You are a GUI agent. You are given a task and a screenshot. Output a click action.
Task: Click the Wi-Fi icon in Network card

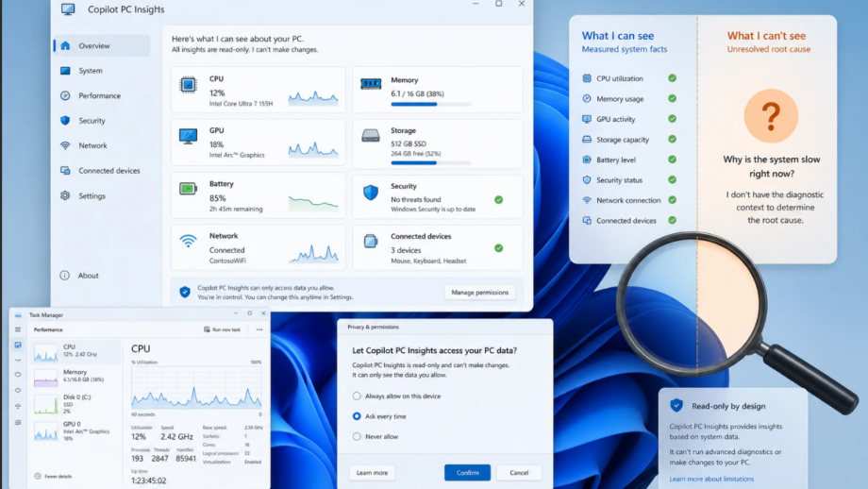click(188, 242)
